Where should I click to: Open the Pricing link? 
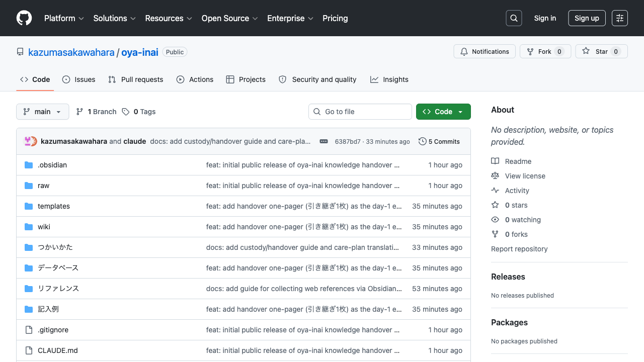335,18
